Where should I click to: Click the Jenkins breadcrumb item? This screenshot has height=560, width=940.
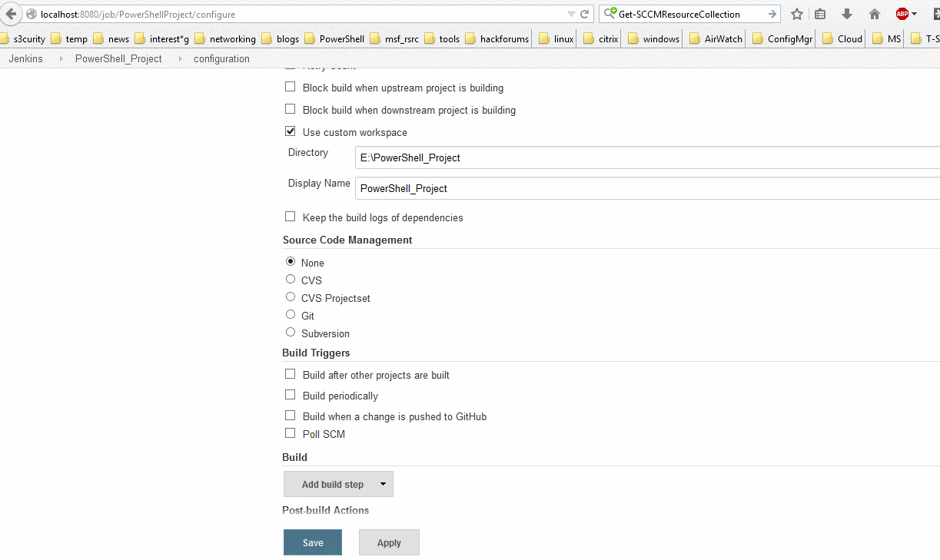[x=25, y=58]
